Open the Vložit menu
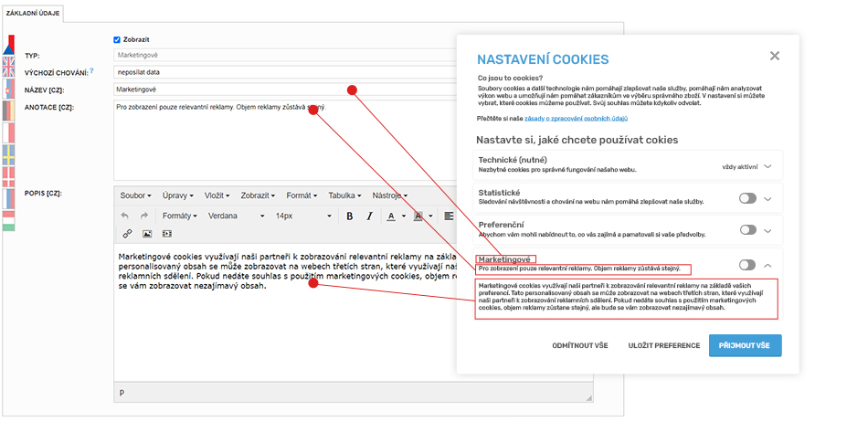 click(x=218, y=195)
